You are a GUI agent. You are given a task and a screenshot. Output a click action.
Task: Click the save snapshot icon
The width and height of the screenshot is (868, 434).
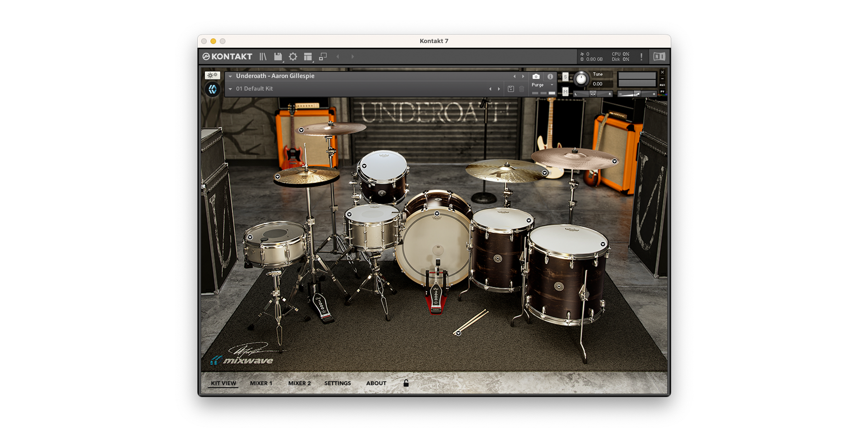[x=511, y=89]
